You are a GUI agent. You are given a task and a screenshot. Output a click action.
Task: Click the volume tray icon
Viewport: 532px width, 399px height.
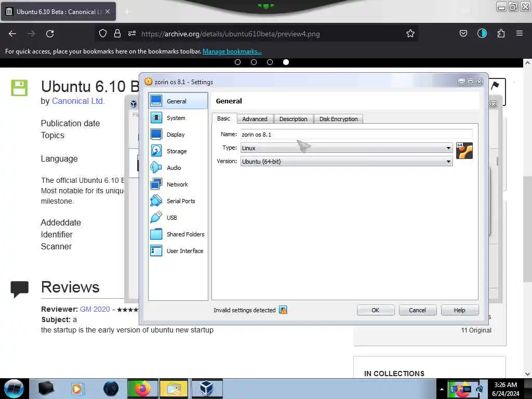(480, 389)
